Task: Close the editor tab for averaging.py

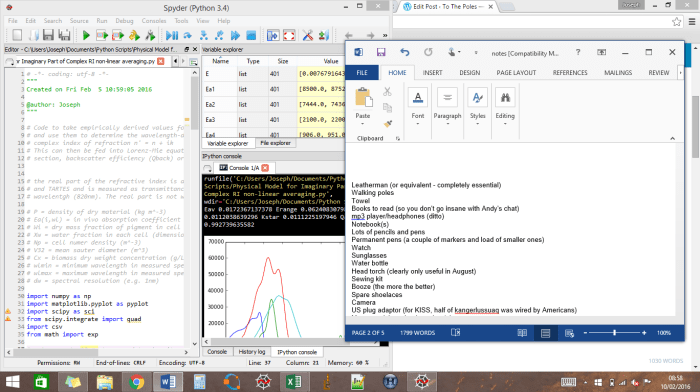Action: click(x=161, y=61)
